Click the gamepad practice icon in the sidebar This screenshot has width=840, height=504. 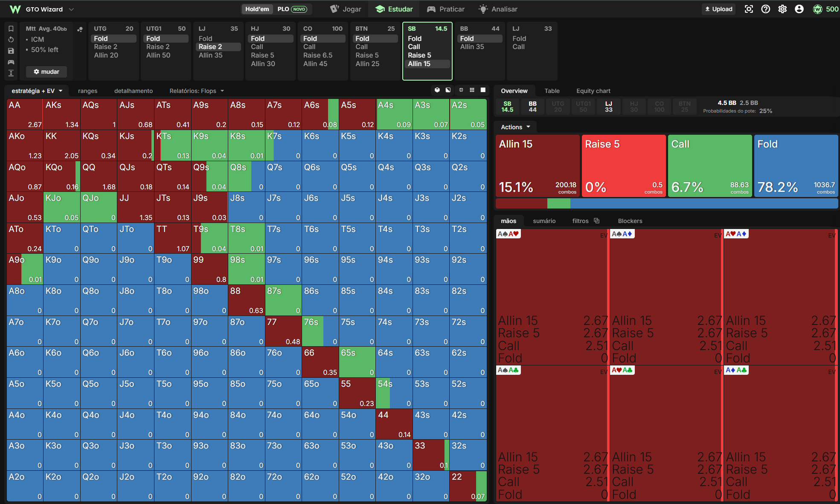(11, 62)
